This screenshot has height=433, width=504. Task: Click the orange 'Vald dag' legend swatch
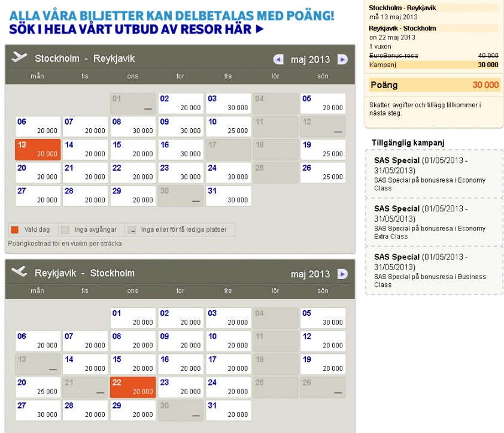pos(15,230)
